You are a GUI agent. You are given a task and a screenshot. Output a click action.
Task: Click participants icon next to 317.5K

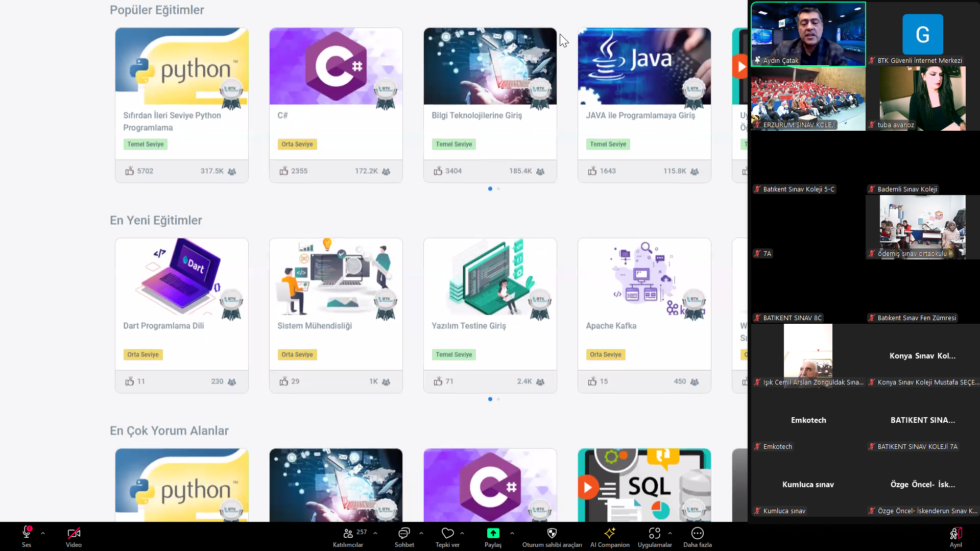tap(232, 172)
